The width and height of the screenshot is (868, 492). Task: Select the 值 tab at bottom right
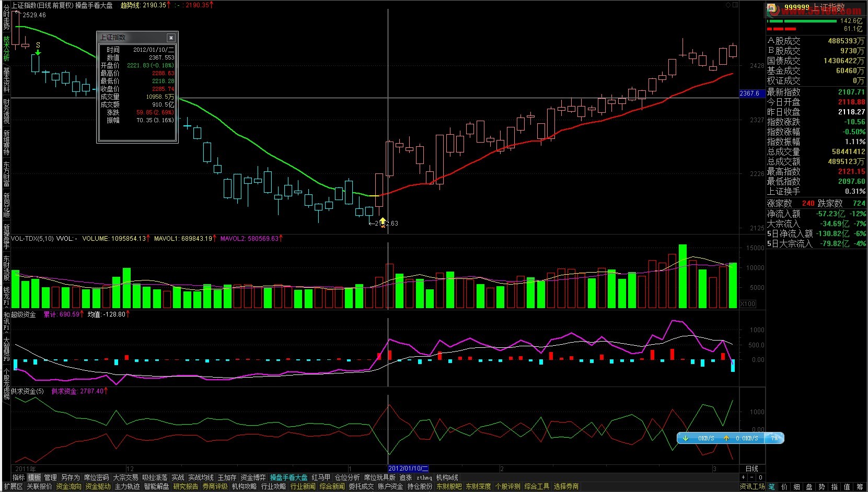pos(847,486)
